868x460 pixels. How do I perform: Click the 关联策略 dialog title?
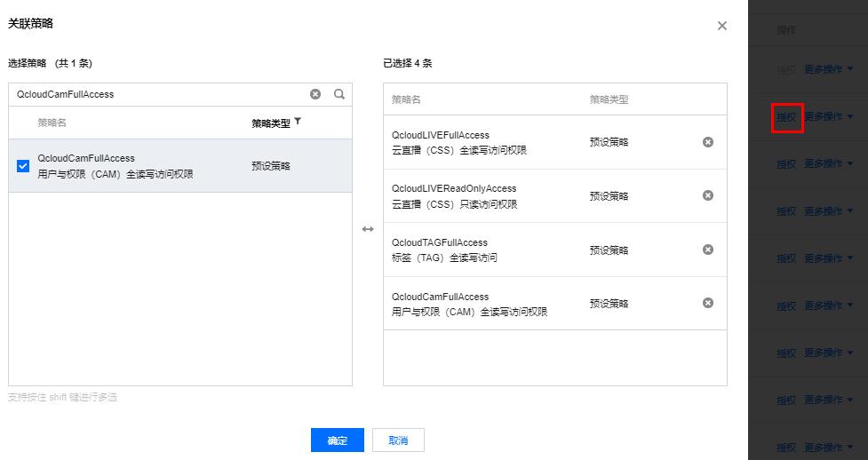[x=30, y=24]
